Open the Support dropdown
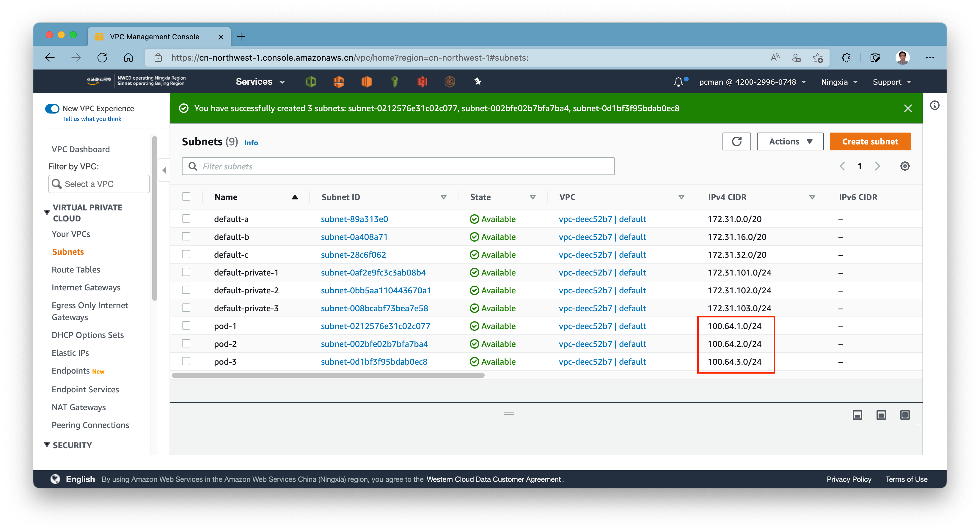 (892, 82)
